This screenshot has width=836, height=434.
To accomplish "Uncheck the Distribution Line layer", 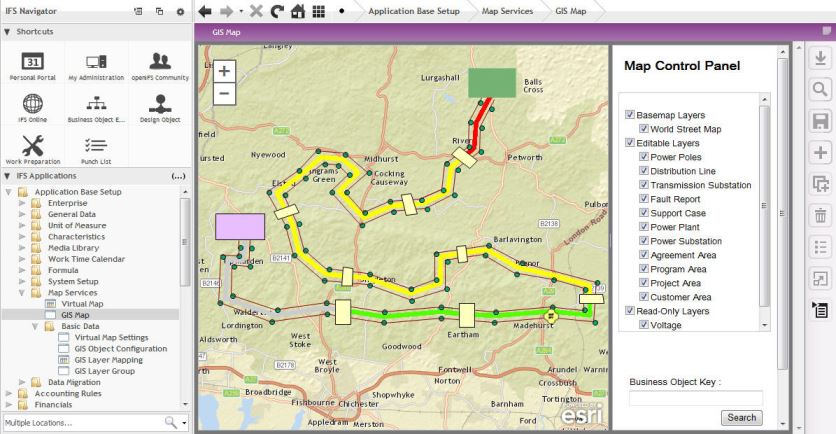I will pos(644,171).
